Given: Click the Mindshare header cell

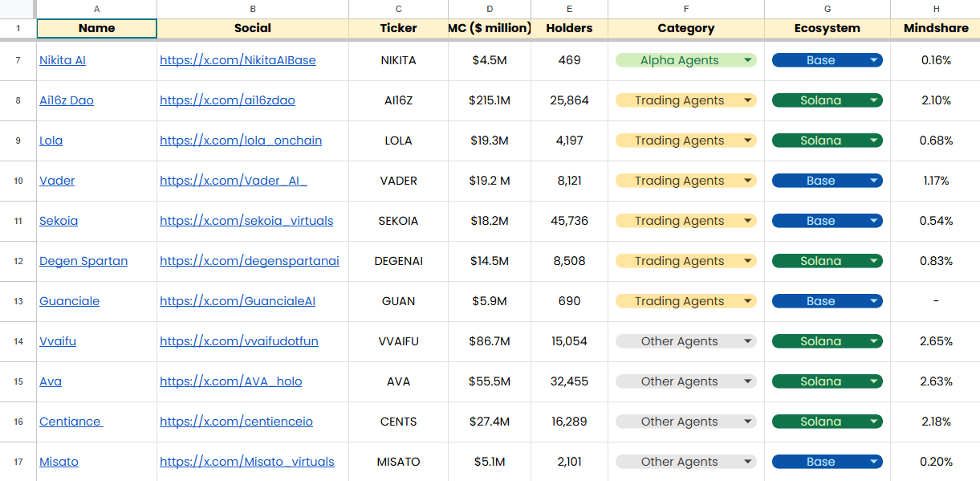Looking at the screenshot, I should [x=935, y=28].
